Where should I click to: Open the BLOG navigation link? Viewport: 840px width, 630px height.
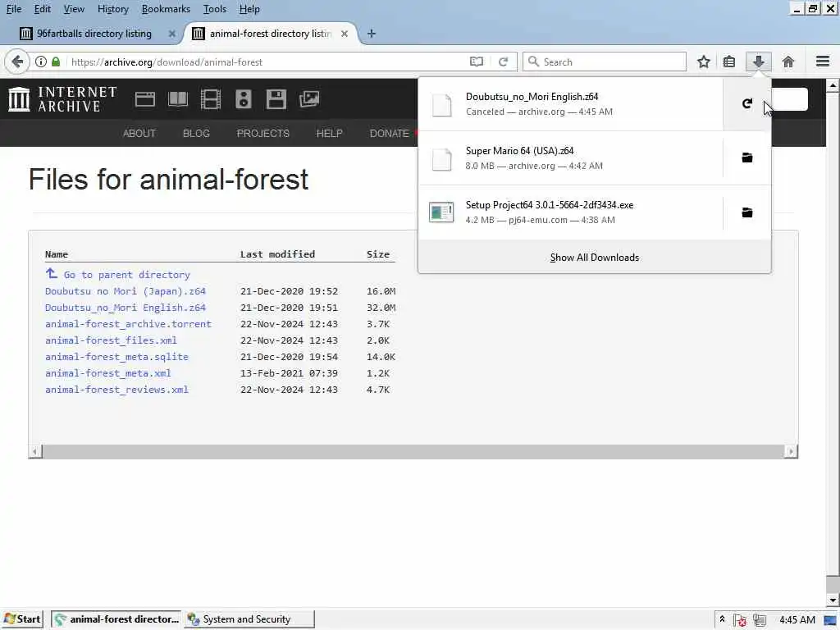click(x=196, y=134)
